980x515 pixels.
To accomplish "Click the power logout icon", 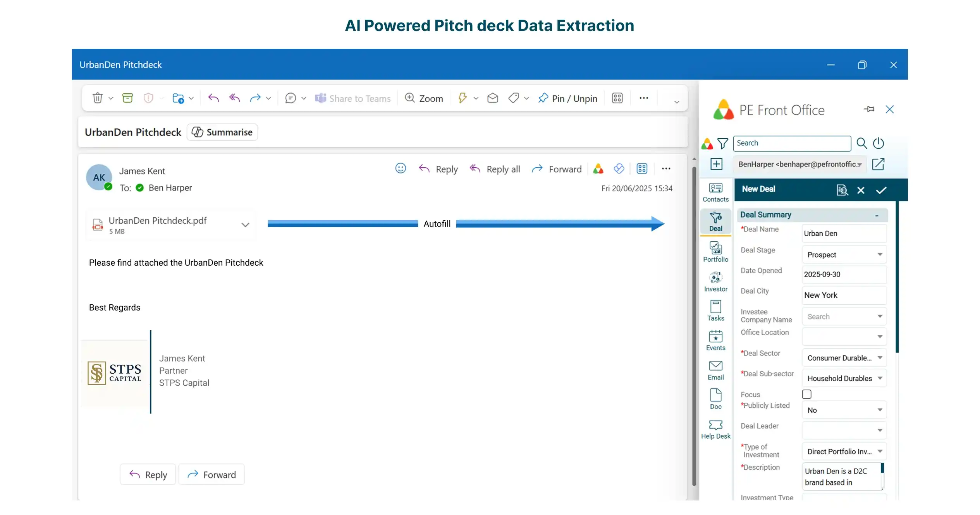I will click(x=879, y=143).
